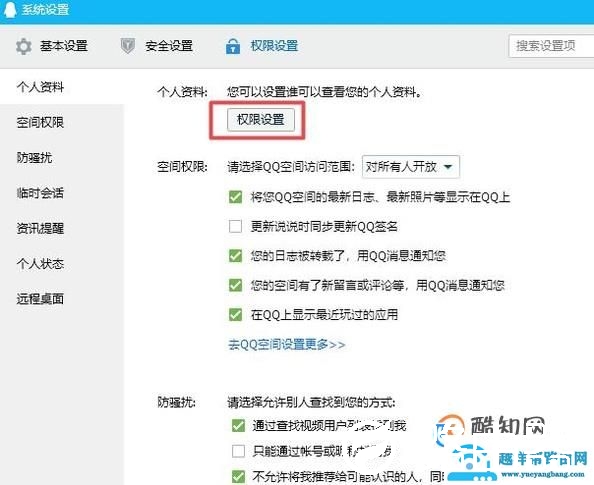The image size is (594, 485).
Task: Uncheck 将您QQ空间的最新日志、最新照片等显示在QQ上
Action: tap(235, 197)
